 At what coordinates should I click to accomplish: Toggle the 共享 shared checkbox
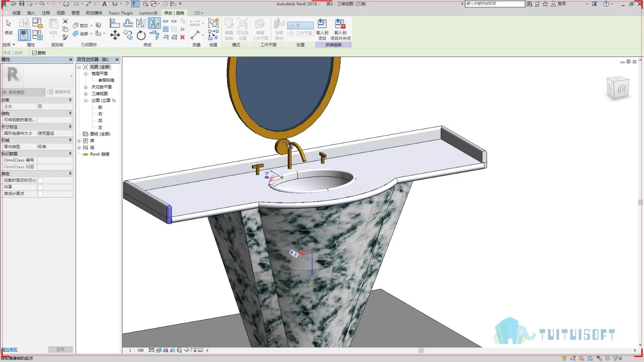40,187
